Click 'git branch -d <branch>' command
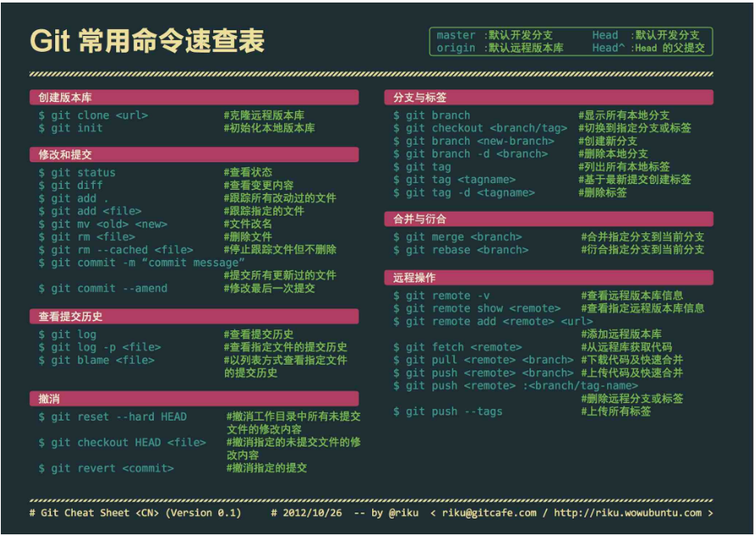The height and width of the screenshot is (536, 756). tap(471, 154)
